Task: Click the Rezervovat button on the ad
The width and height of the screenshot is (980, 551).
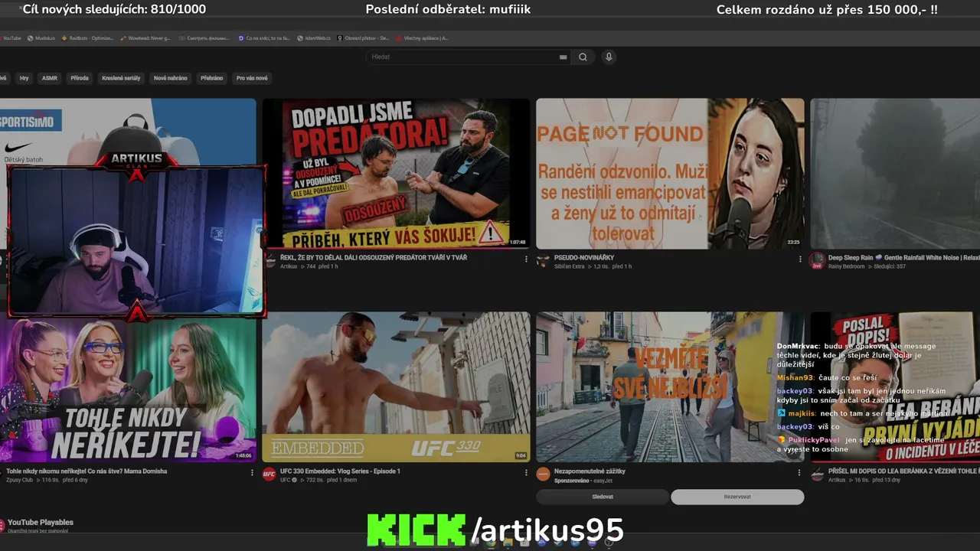Action: click(x=737, y=497)
